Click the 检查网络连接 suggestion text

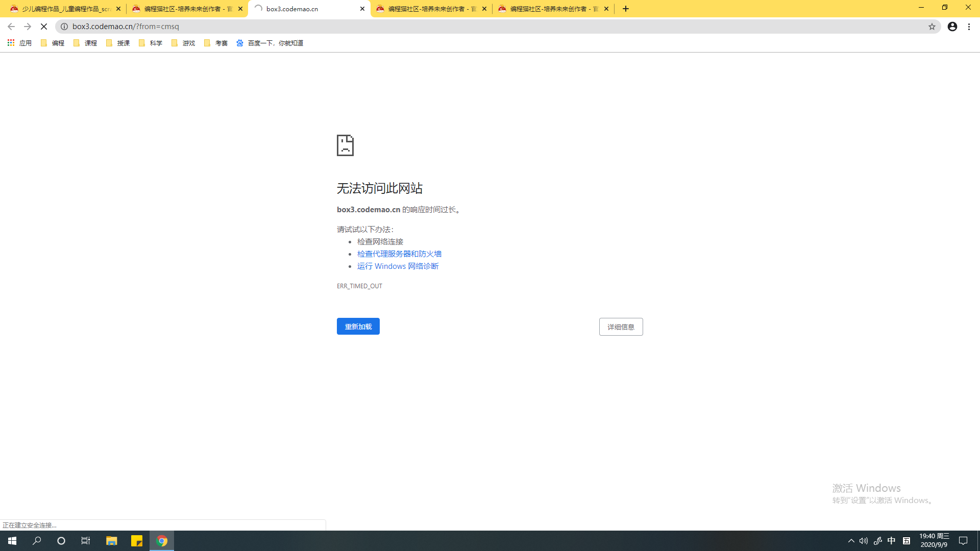point(380,242)
